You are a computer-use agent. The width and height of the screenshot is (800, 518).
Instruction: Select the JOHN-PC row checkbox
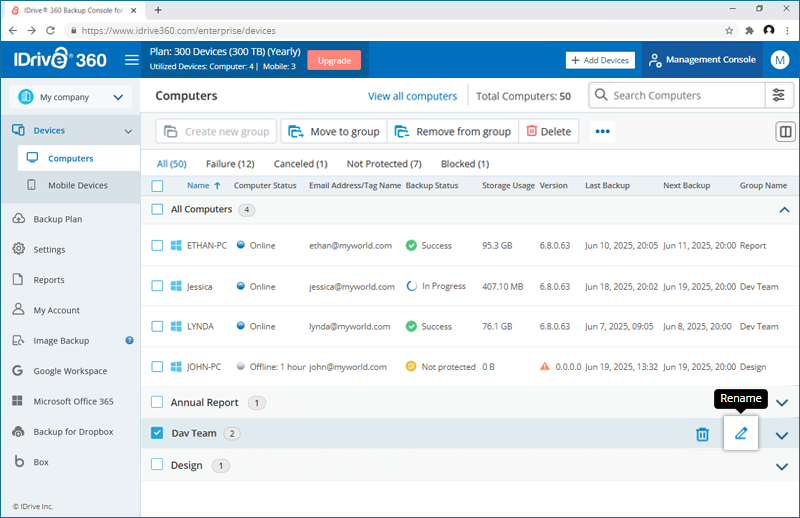[x=157, y=366]
